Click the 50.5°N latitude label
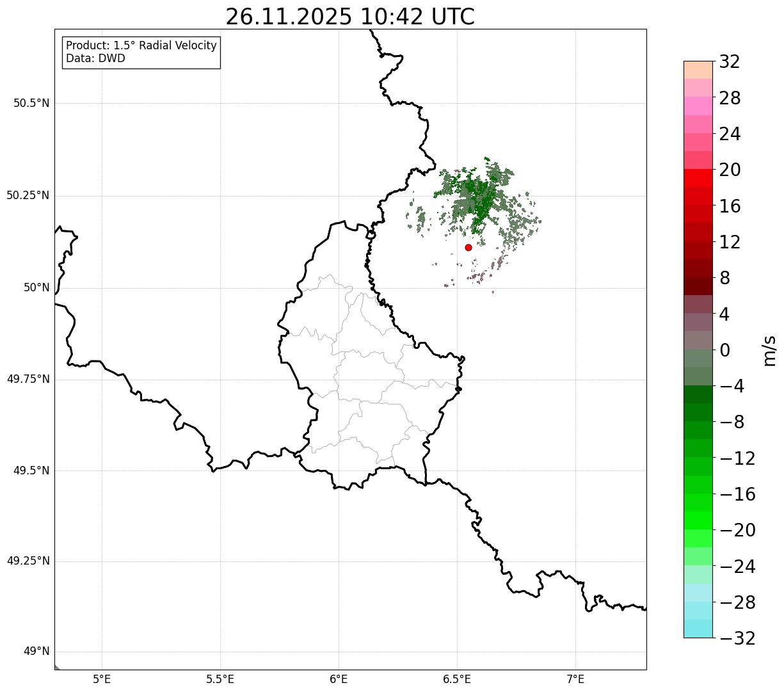This screenshot has width=784, height=692. (x=31, y=103)
